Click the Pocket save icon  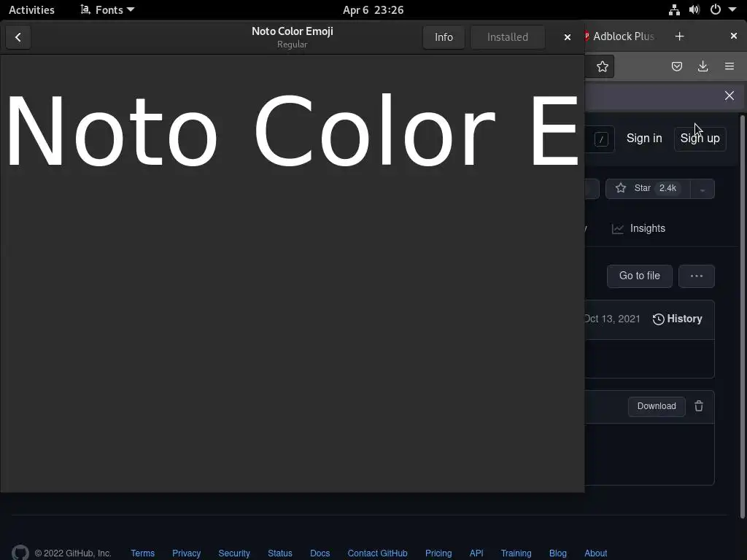[x=676, y=66]
